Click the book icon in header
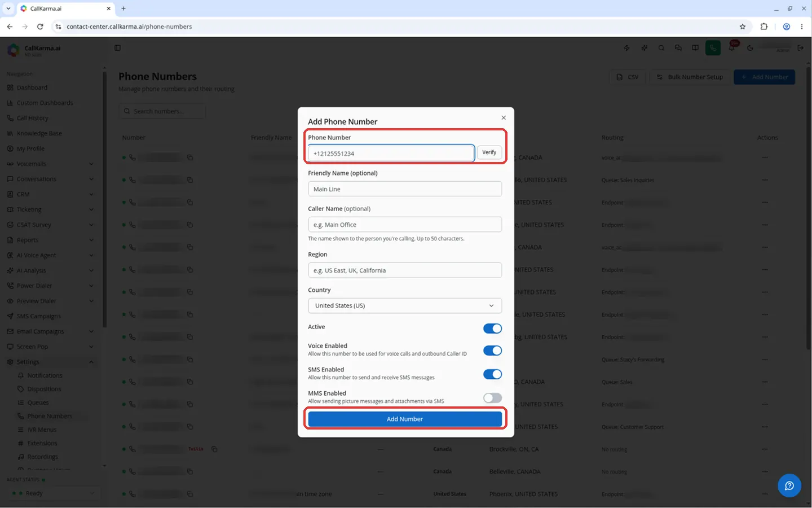 click(695, 48)
